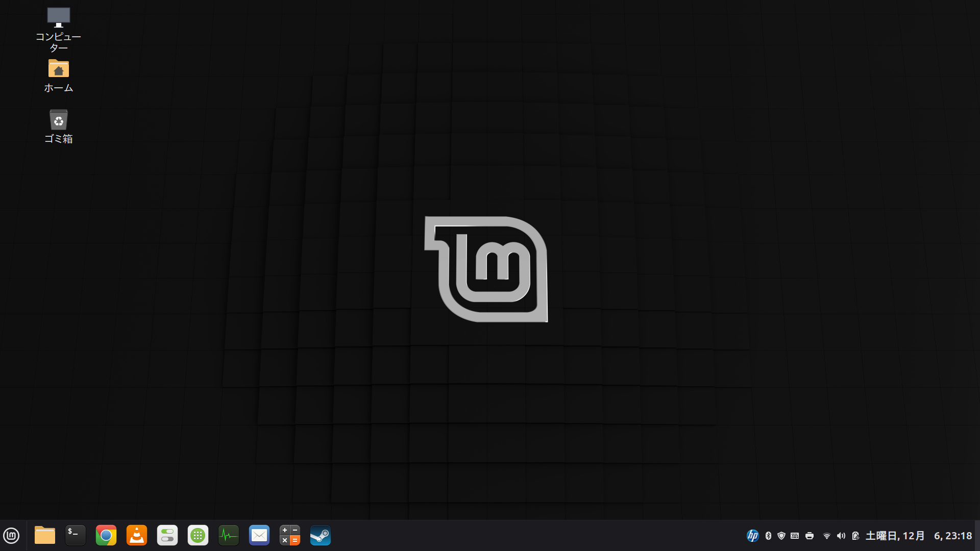This screenshot has height=551, width=980.
Task: Open the Linux Mint start menu
Action: pyautogui.click(x=11, y=536)
